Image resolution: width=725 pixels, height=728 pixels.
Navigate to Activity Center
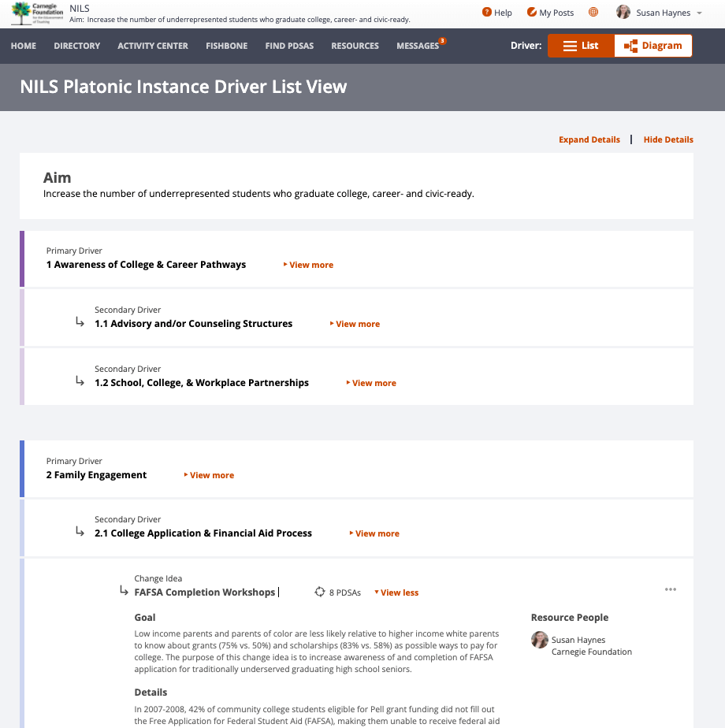click(153, 46)
